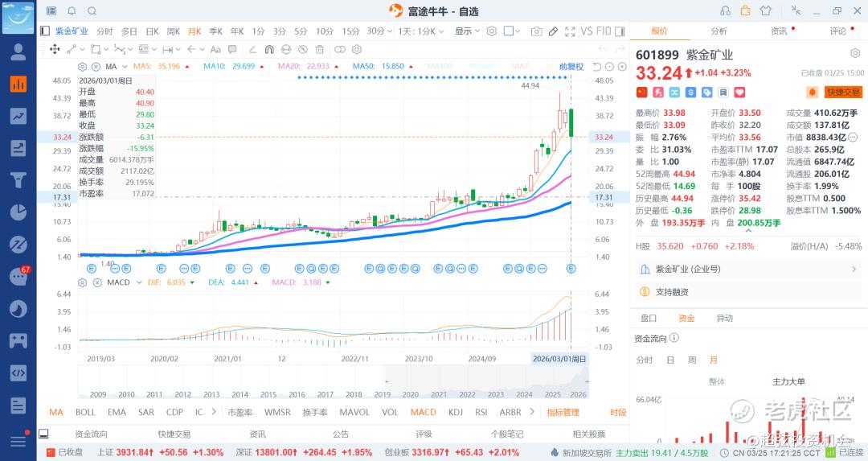Delete drawings with trash can icon
The width and height of the screenshot is (868, 461).
pos(320,49)
